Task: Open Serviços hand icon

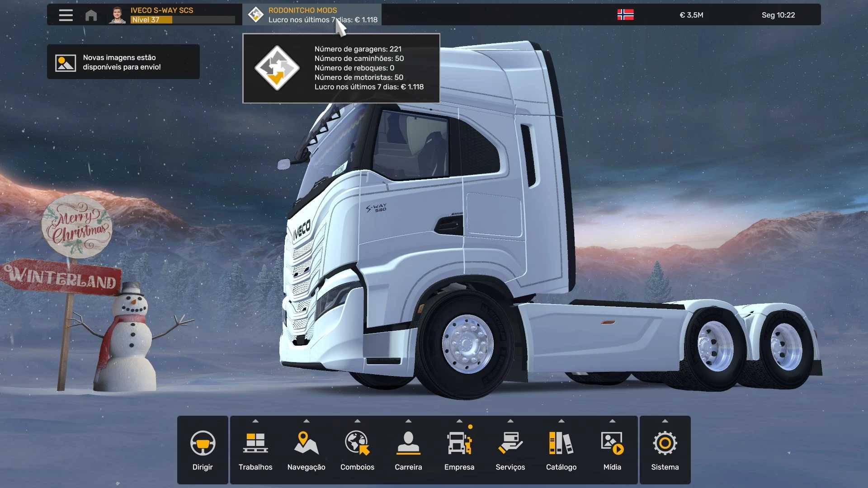Action: [510, 443]
